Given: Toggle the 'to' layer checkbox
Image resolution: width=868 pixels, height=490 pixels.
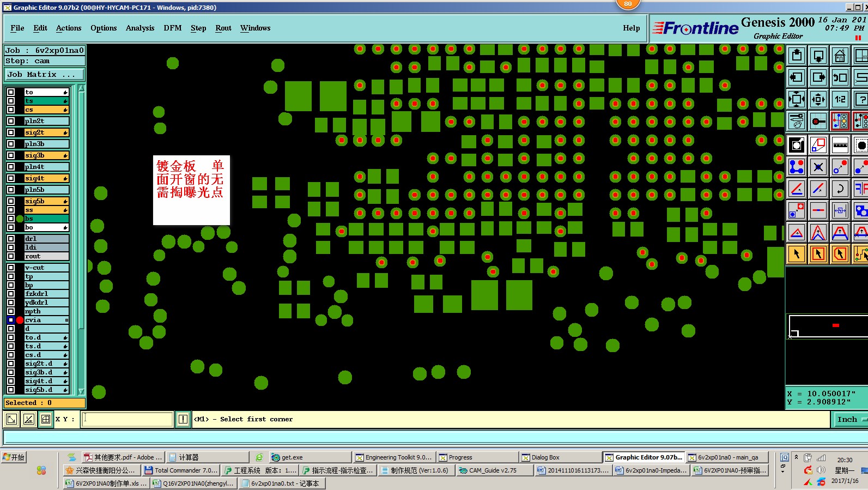Looking at the screenshot, I should [11, 92].
